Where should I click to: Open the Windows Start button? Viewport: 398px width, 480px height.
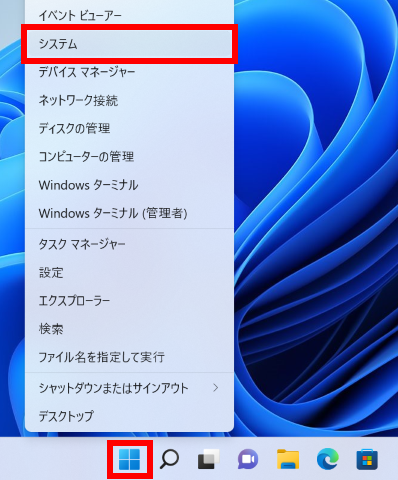coord(129,459)
